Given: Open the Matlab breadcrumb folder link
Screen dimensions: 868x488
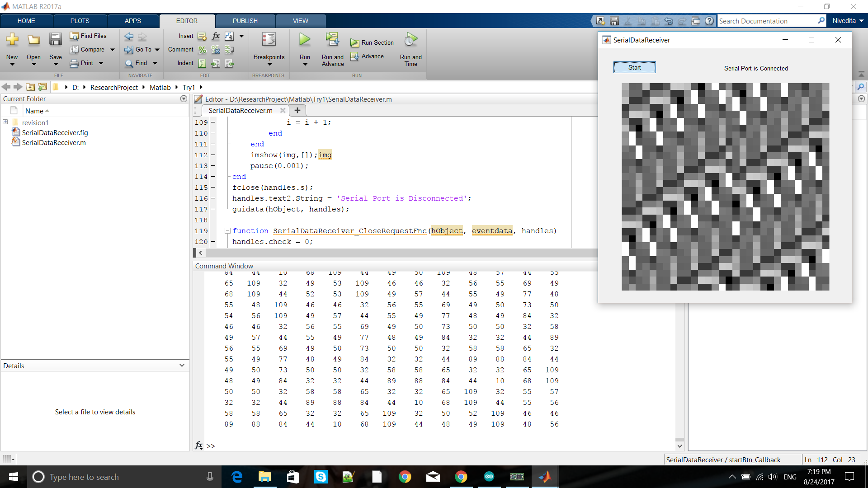Looking at the screenshot, I should pos(160,87).
